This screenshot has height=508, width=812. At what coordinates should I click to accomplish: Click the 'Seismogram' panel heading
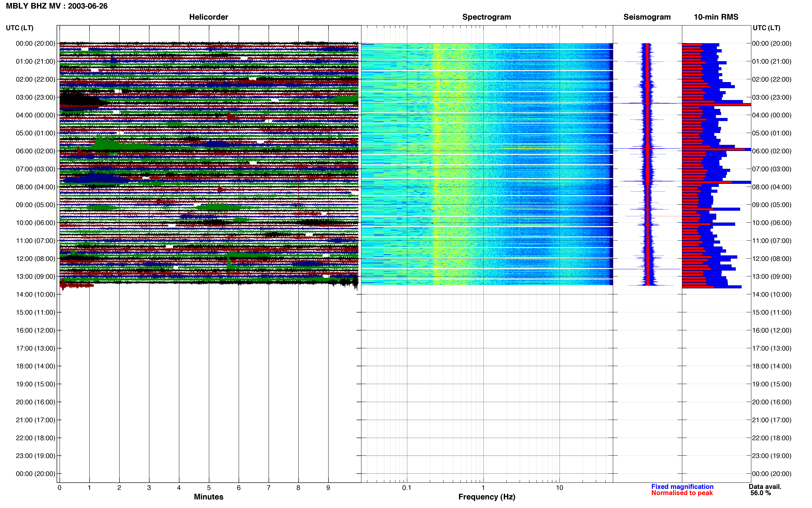click(647, 17)
